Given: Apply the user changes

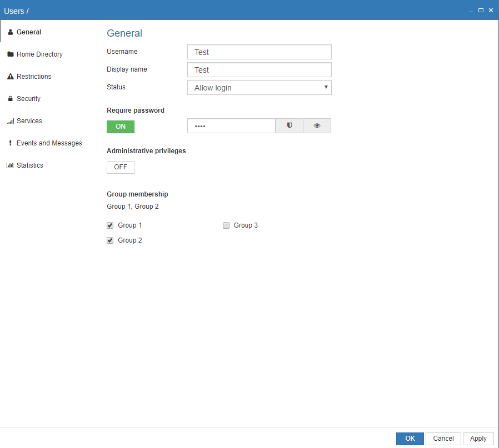Looking at the screenshot, I should [478, 439].
